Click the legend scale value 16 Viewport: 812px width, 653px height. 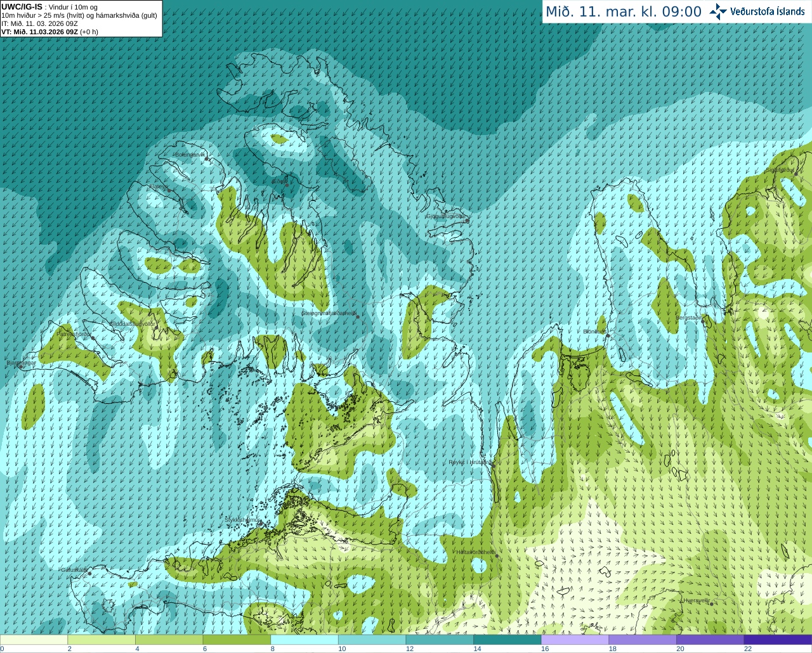point(545,649)
